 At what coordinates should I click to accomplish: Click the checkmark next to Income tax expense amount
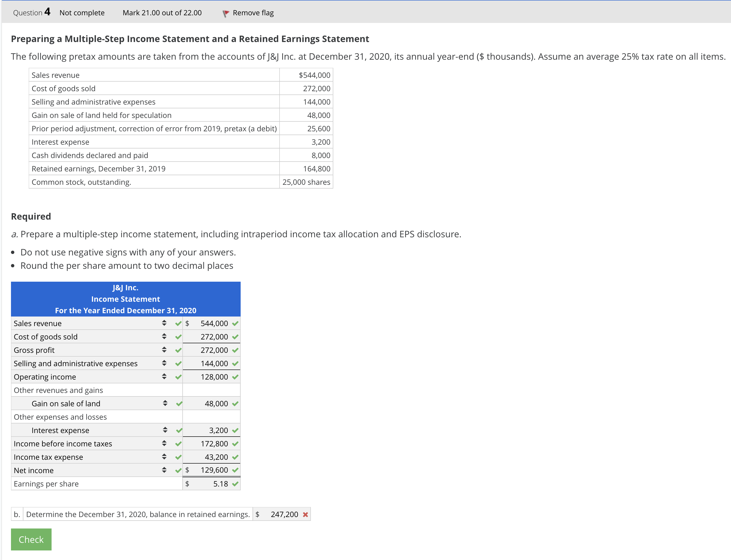pos(236,457)
